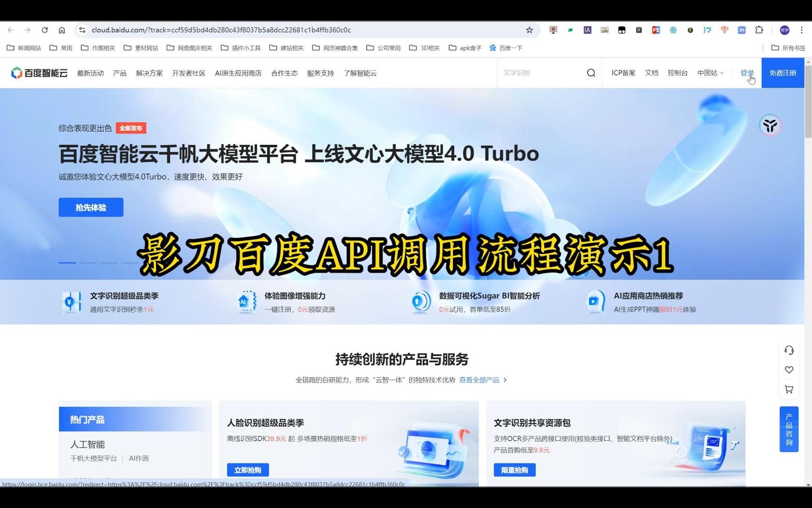Open the 插件小工具 bookmark folder
The width and height of the screenshot is (812, 508).
coord(241,48)
